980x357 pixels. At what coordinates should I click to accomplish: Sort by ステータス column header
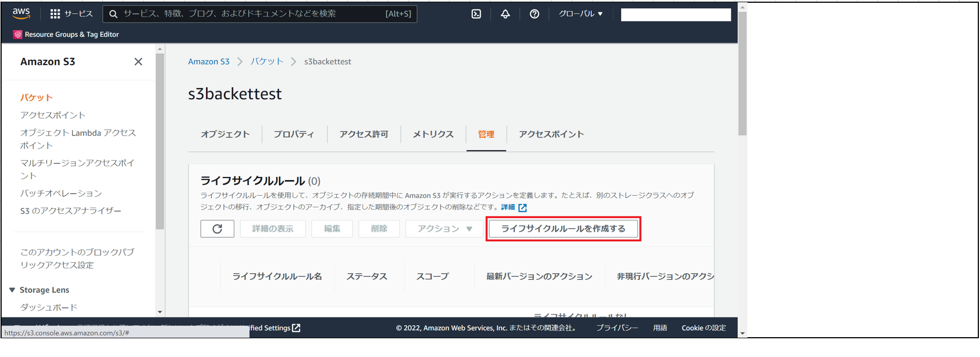(x=367, y=277)
